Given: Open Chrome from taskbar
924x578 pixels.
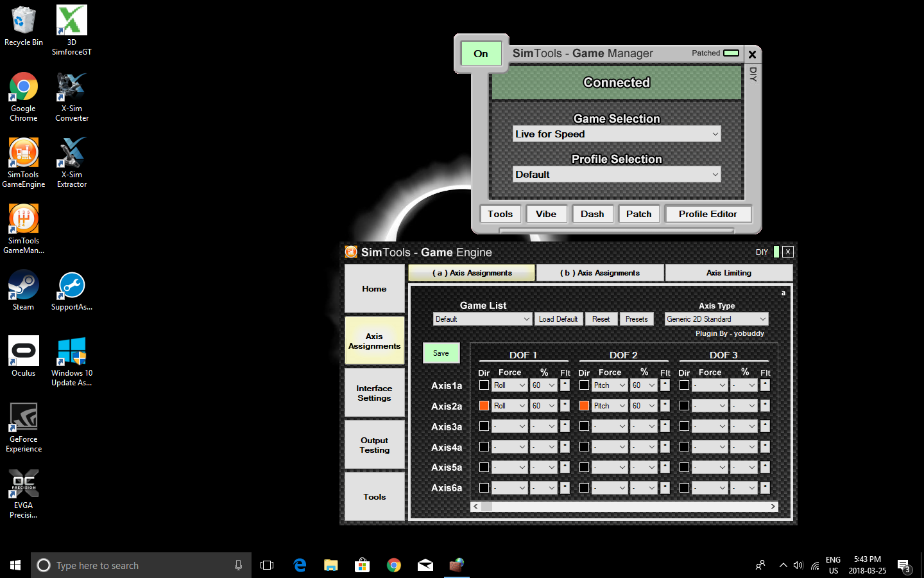Looking at the screenshot, I should click(x=394, y=565).
